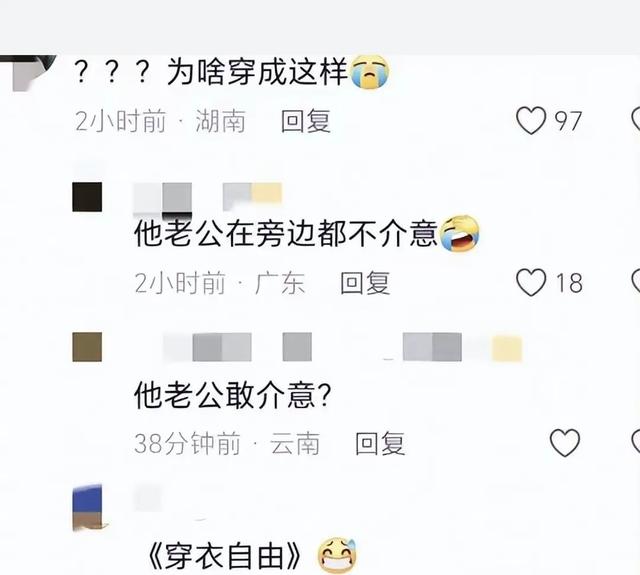The height and width of the screenshot is (575, 640).
Task: Select the comment text 他老公敢介意?
Action: tap(232, 395)
